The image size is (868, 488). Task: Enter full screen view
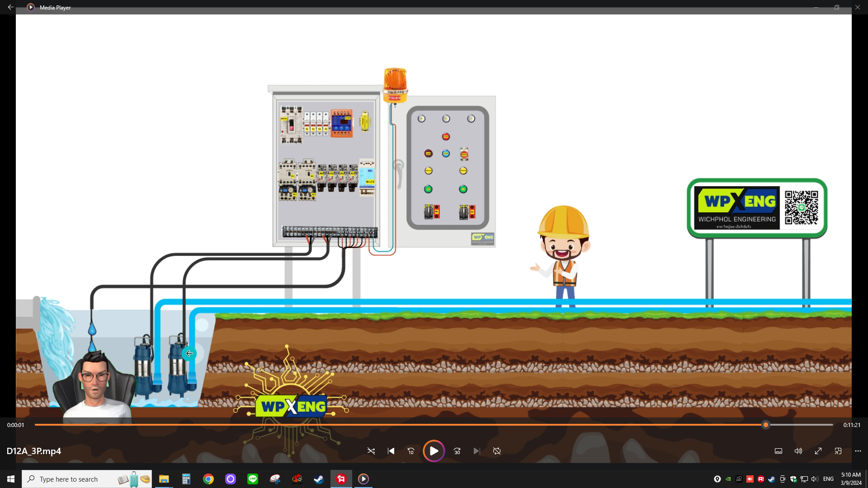(818, 451)
